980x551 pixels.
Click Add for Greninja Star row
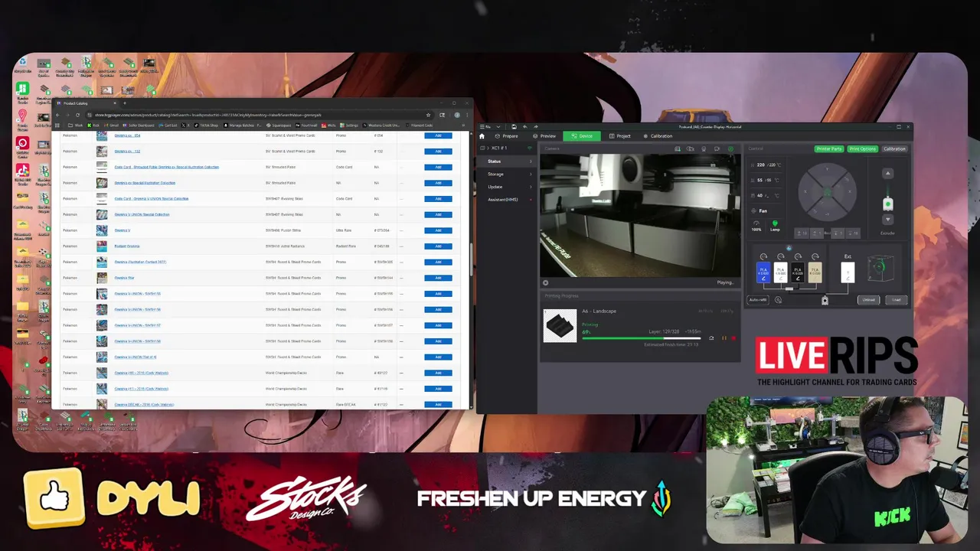click(x=438, y=278)
